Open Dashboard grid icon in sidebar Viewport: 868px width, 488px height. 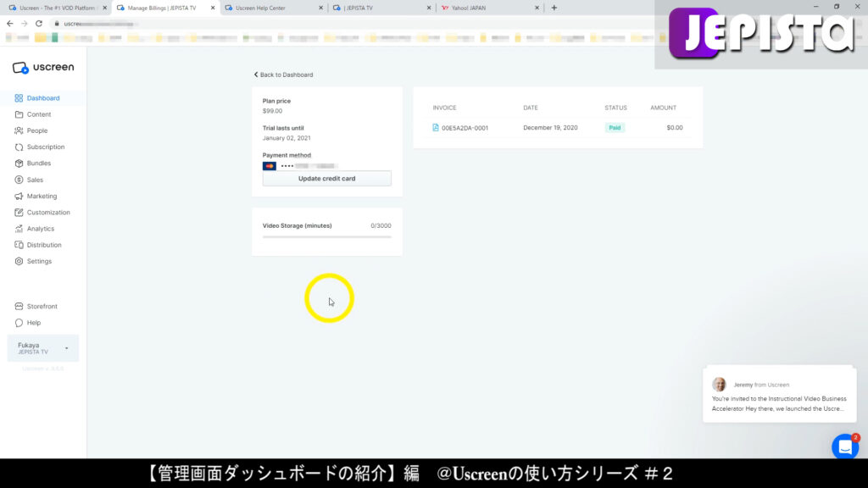coord(19,98)
